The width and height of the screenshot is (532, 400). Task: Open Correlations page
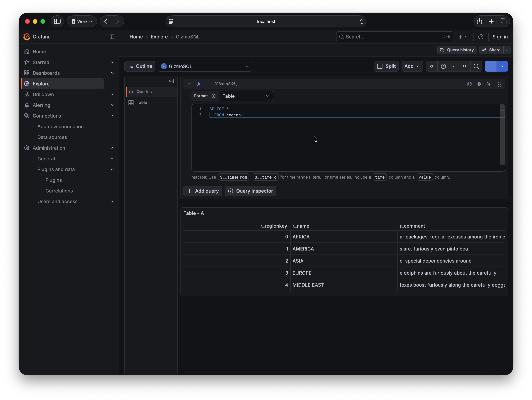(59, 191)
